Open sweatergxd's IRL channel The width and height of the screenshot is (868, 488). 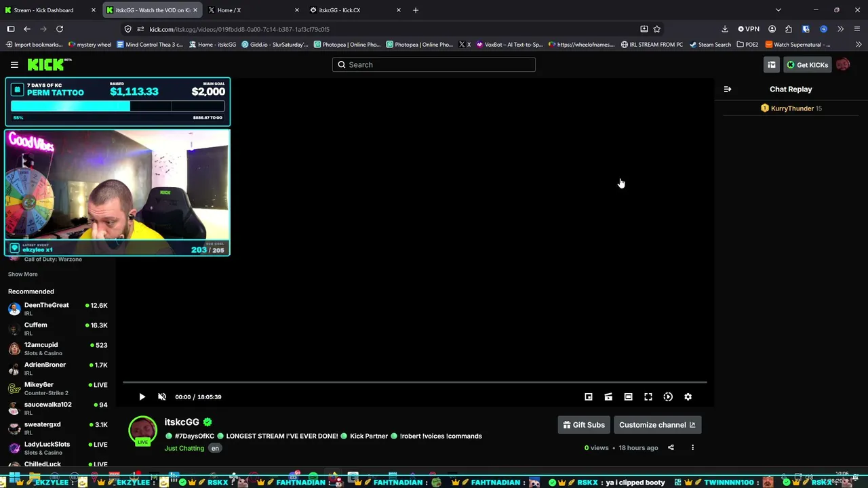click(x=58, y=428)
